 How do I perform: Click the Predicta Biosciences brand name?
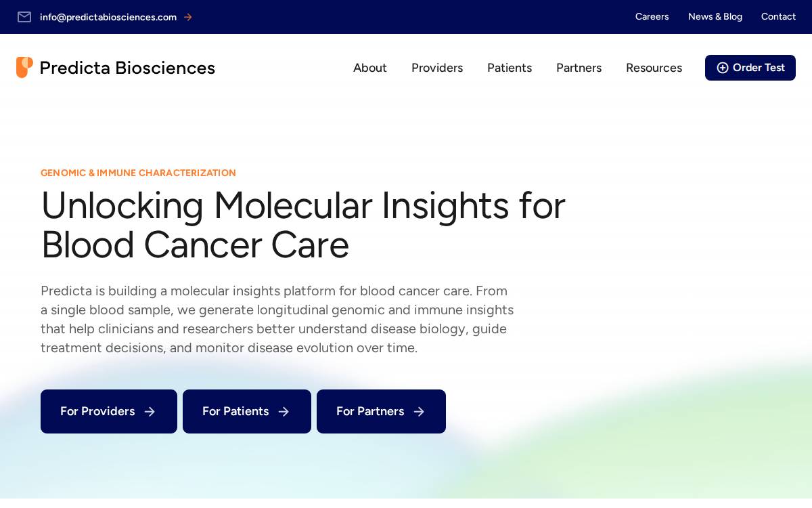tap(127, 68)
